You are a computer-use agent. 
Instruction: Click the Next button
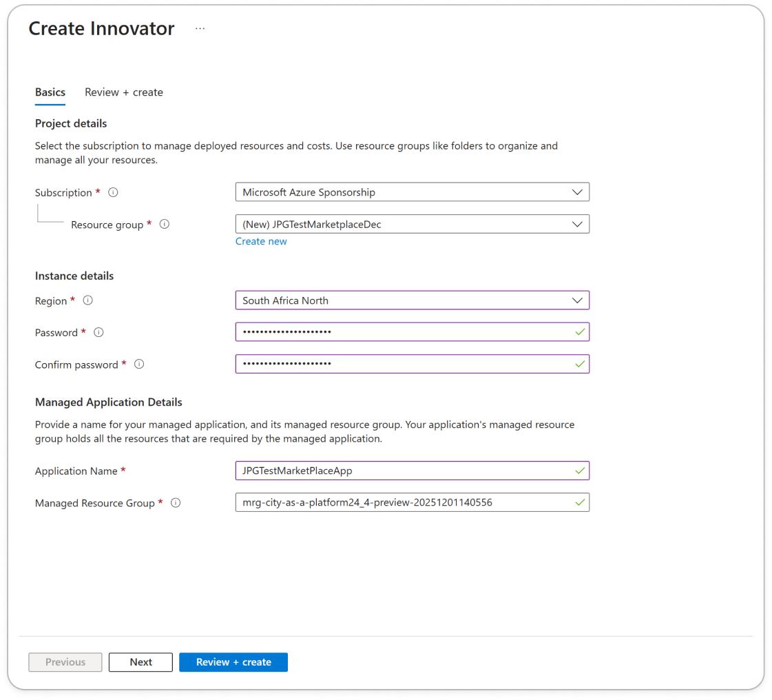pos(140,662)
